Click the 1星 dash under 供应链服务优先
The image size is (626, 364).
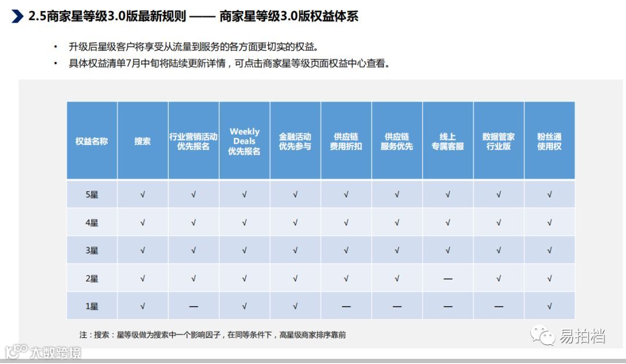click(397, 307)
